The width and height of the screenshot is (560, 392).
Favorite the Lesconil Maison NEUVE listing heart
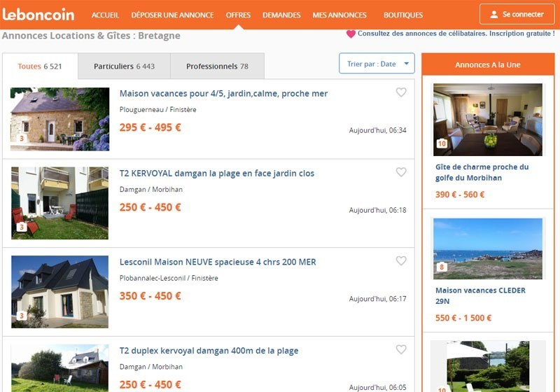click(401, 261)
